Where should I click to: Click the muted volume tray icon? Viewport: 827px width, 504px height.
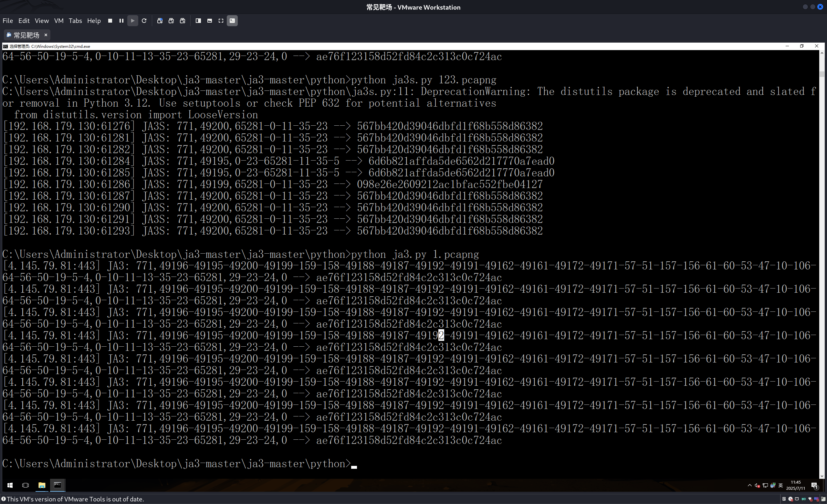(x=757, y=486)
